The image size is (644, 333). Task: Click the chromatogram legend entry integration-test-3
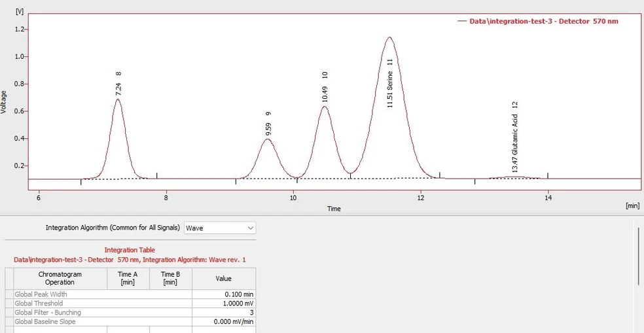[x=538, y=21]
